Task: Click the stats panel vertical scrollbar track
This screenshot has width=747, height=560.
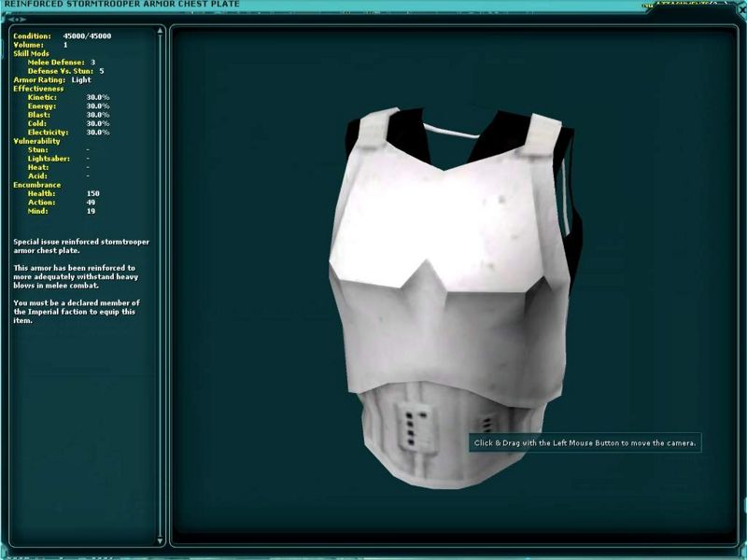Action: point(160,280)
